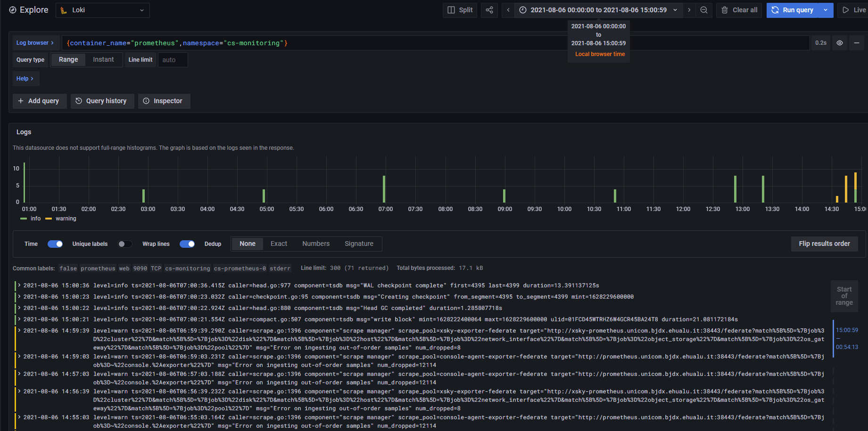Choose Signature dedup option
This screenshot has height=431, width=868.
point(359,244)
